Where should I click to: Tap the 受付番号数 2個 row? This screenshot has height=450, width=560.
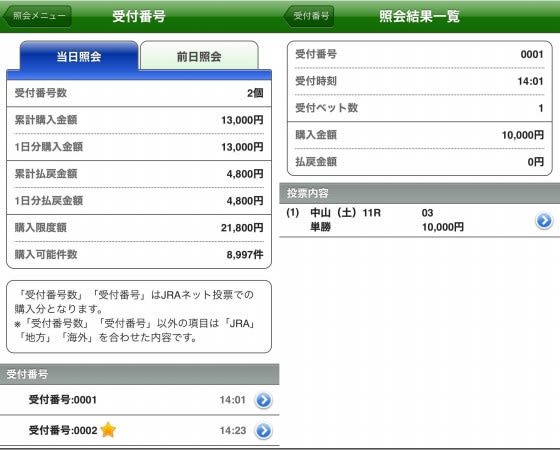click(x=139, y=93)
